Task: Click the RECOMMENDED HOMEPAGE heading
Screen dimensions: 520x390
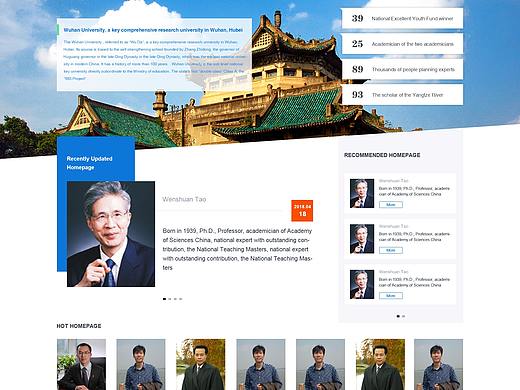Action: 382,155
